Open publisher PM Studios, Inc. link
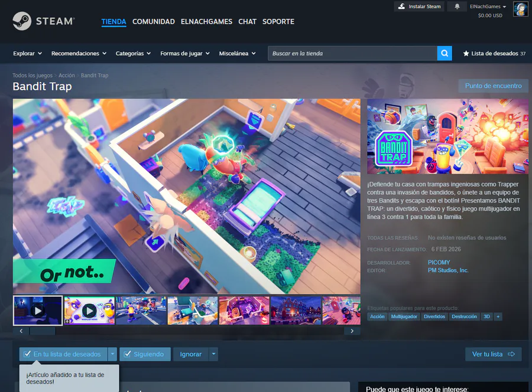The image size is (532, 392). click(x=448, y=270)
